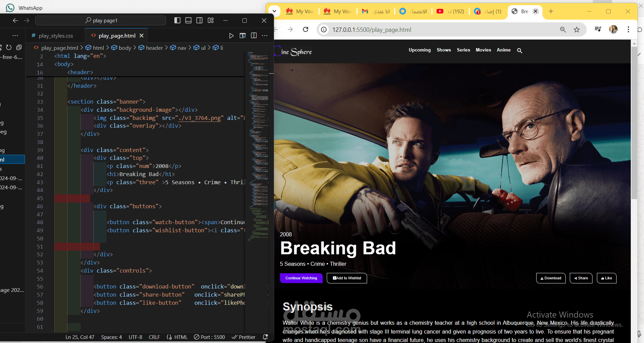Focus the Chrome address bar URL
644x343 pixels.
click(372, 30)
